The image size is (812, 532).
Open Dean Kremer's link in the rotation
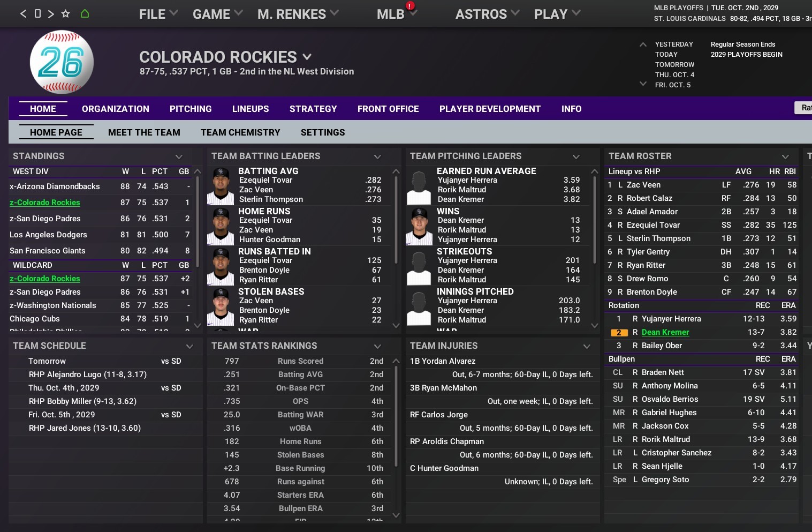(x=665, y=332)
